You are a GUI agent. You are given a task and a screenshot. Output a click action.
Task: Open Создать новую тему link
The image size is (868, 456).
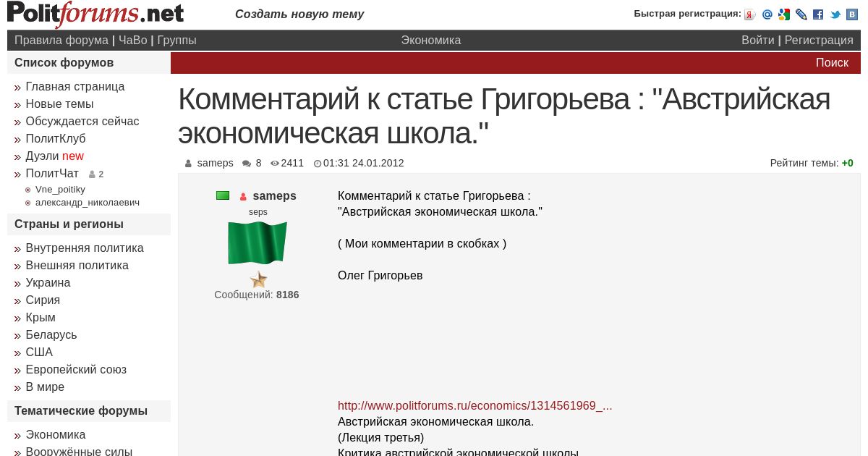pyautogui.click(x=299, y=14)
